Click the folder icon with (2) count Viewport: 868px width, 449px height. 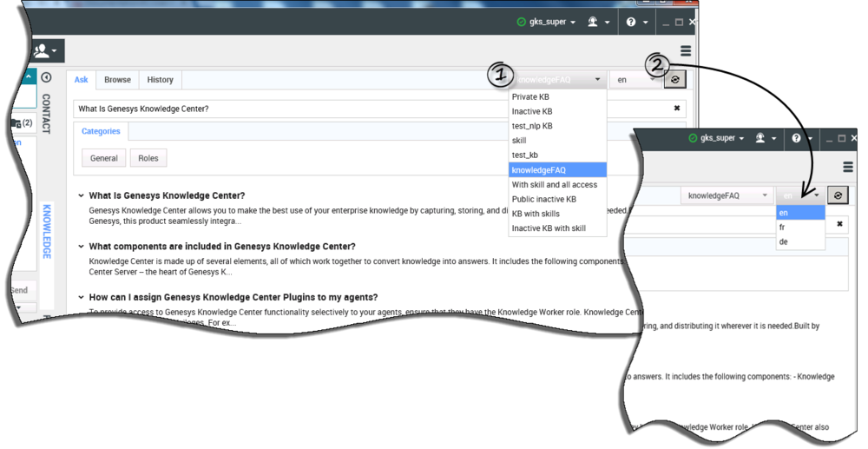point(22,123)
